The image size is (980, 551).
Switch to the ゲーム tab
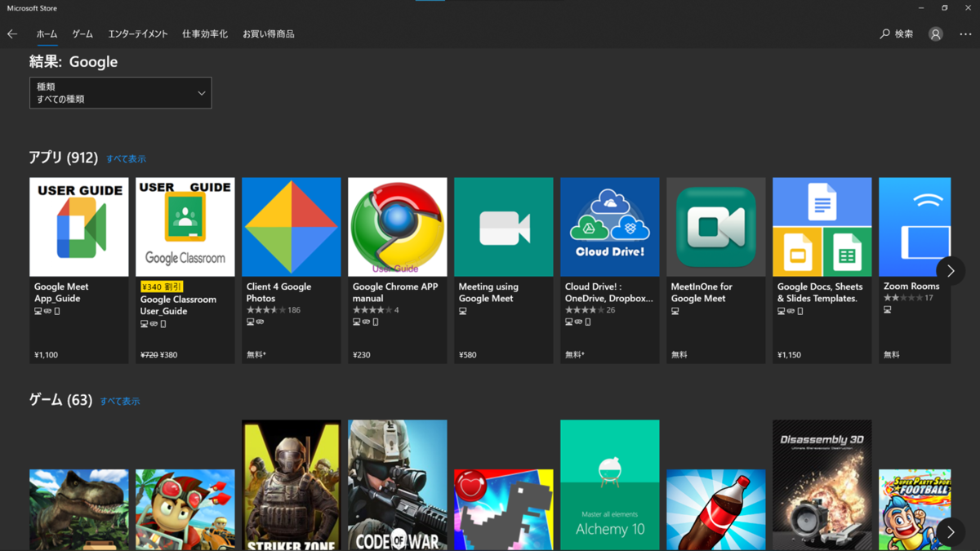tap(82, 34)
